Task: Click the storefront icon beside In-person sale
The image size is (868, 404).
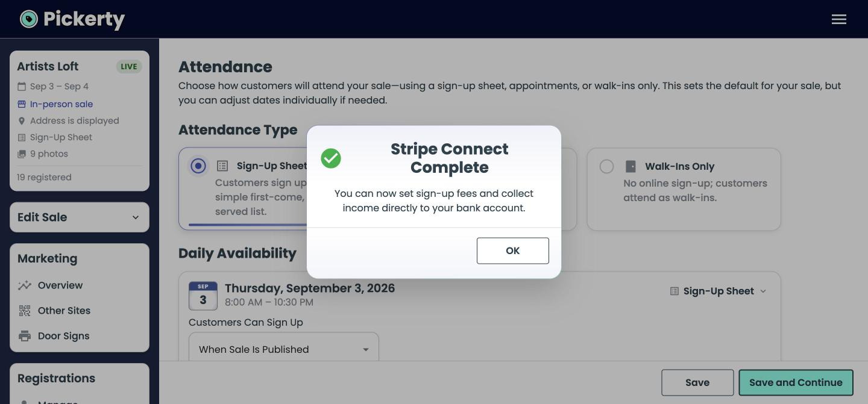Action: pos(22,104)
